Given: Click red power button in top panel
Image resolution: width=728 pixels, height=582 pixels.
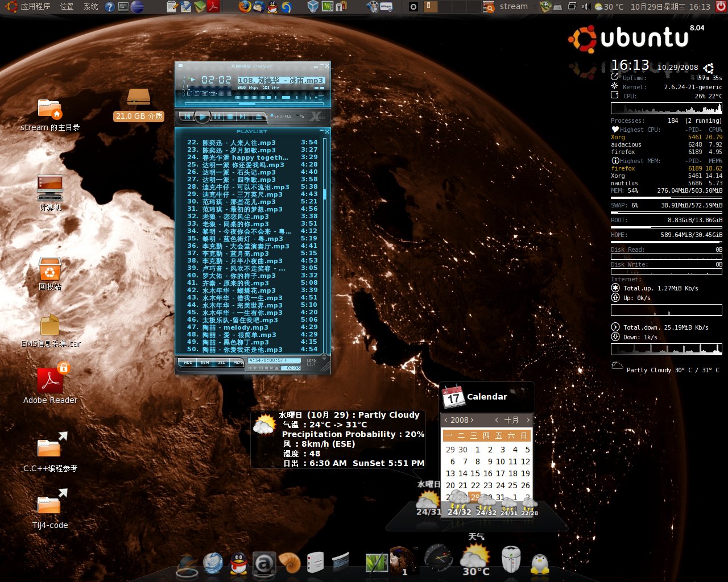Looking at the screenshot, I should 721,7.
